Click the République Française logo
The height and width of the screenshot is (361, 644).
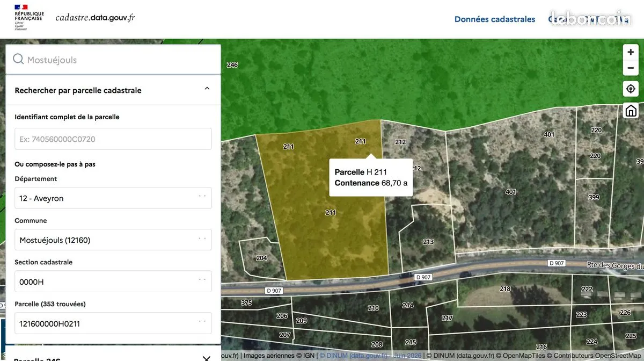click(x=30, y=18)
